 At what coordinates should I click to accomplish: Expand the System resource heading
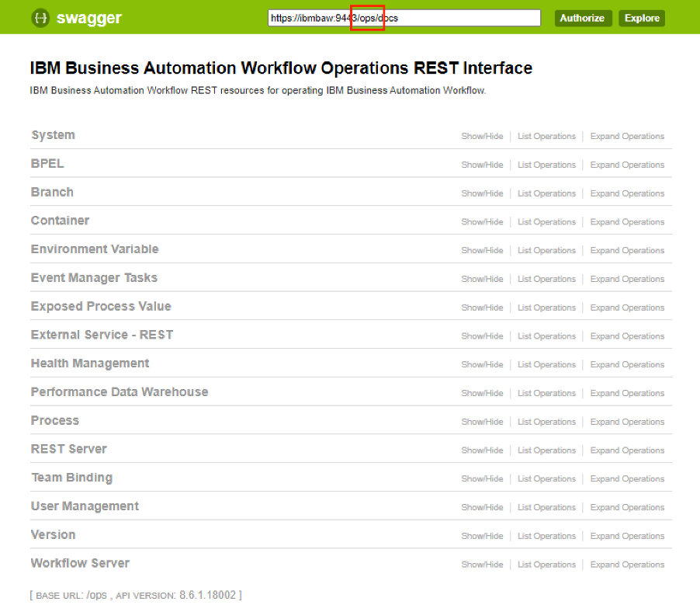(53, 135)
